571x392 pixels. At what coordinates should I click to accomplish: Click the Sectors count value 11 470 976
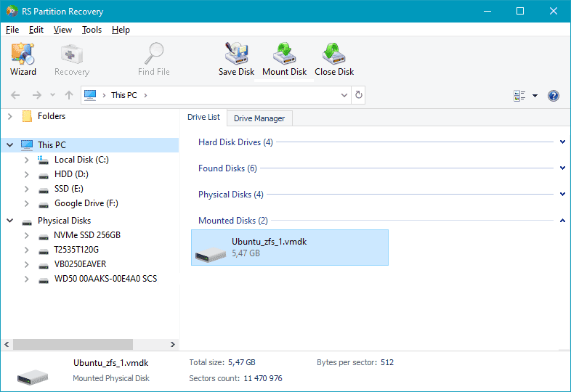coord(263,378)
